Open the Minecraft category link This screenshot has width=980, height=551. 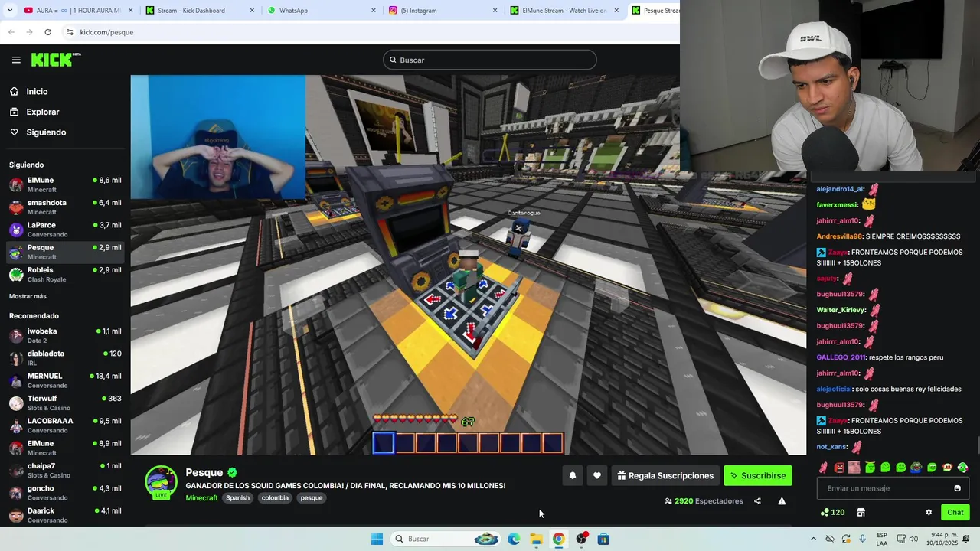202,498
